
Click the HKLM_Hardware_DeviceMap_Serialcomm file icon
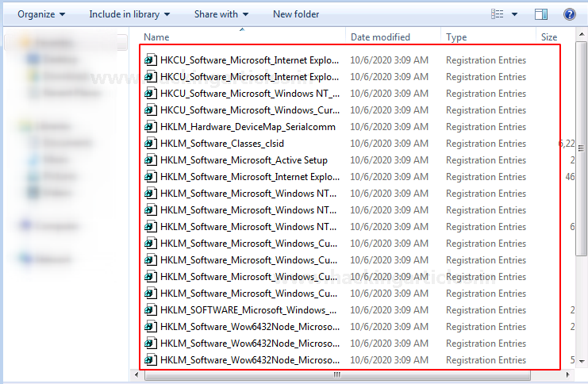[151, 126]
